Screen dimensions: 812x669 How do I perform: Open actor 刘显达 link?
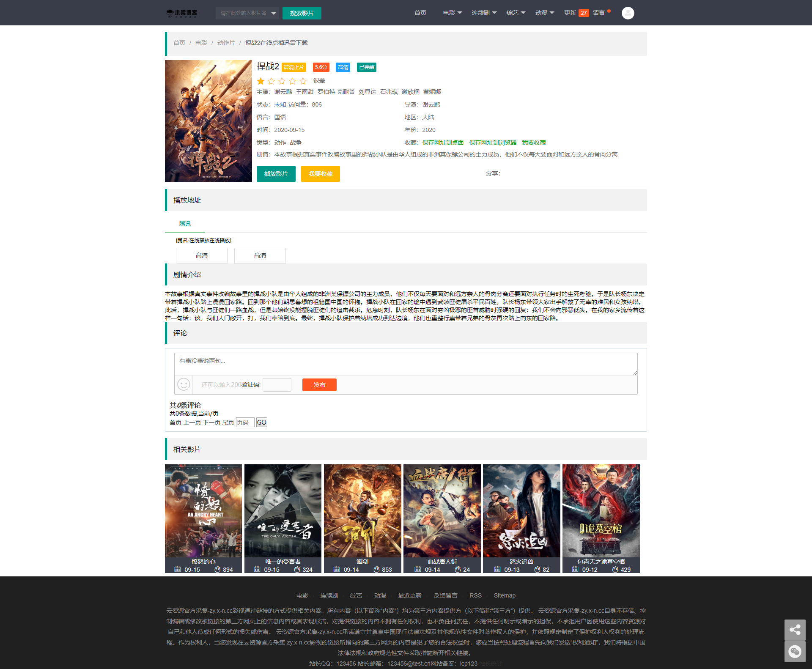[368, 92]
